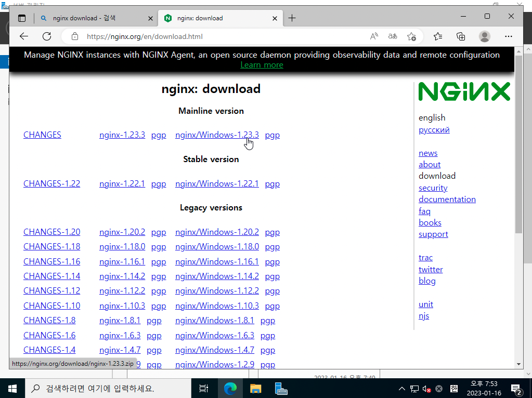Open the Windows Start menu
Image resolution: width=532 pixels, height=398 pixels.
click(x=12, y=388)
